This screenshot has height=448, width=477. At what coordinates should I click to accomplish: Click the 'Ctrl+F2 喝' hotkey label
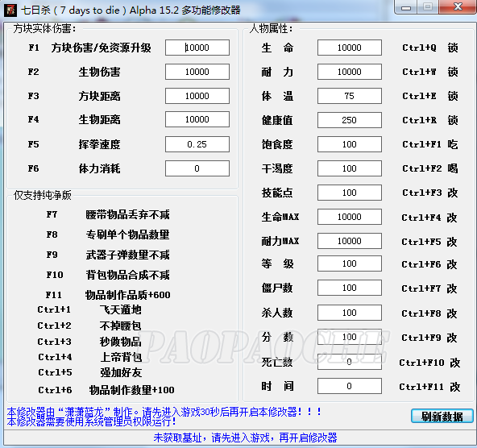point(429,168)
